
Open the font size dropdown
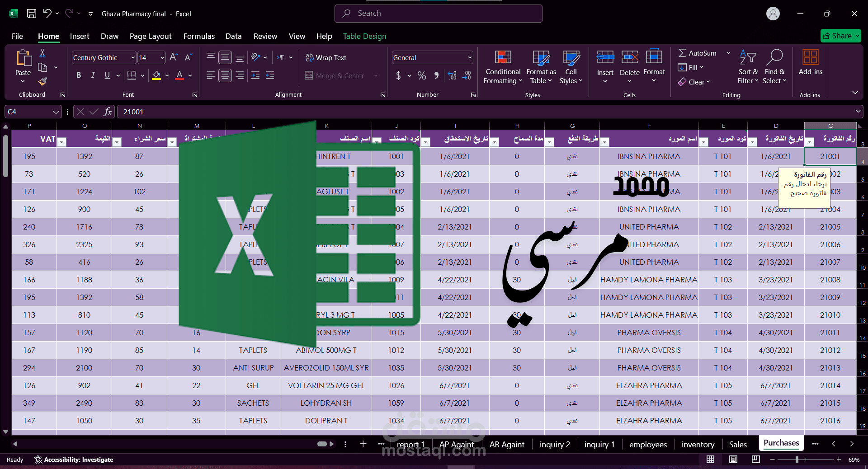[162, 58]
